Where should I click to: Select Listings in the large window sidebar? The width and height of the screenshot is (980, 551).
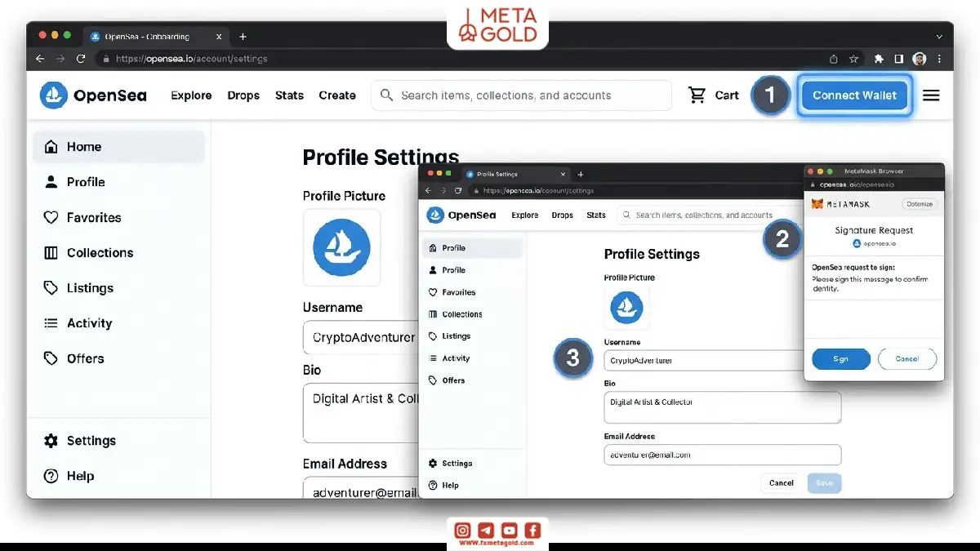click(x=119, y=288)
